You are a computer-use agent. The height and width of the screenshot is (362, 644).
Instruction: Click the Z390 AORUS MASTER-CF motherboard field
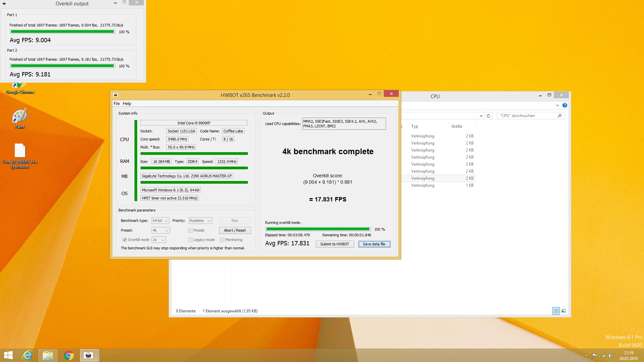click(187, 176)
